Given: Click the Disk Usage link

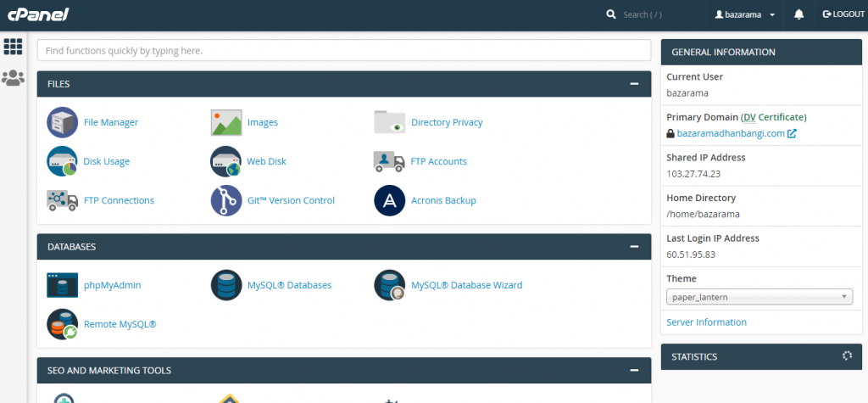Looking at the screenshot, I should (106, 162).
